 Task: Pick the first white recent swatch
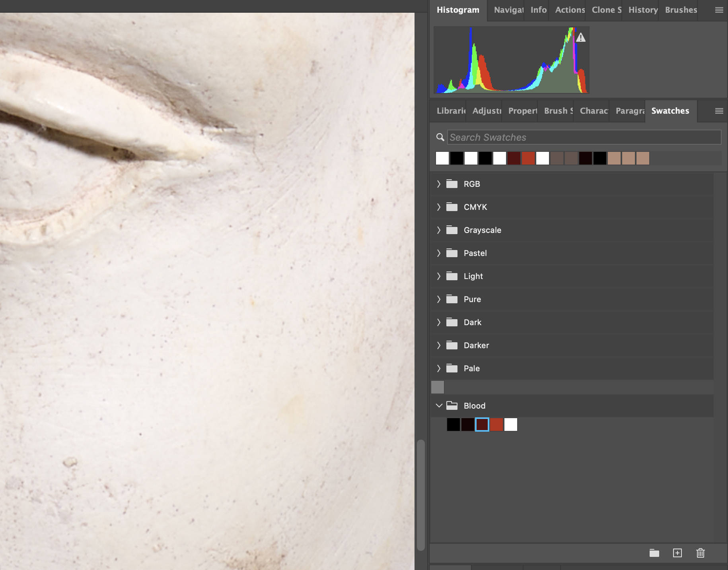click(x=442, y=158)
